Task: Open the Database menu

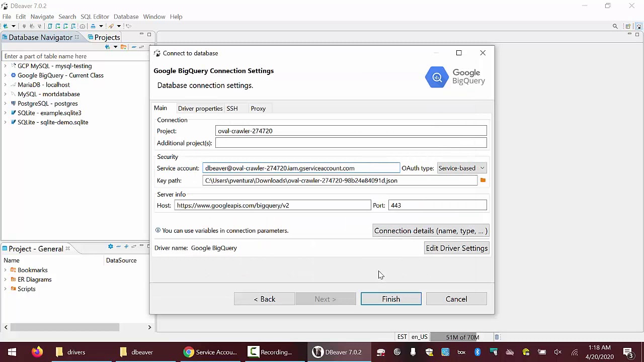Action: [x=126, y=17]
